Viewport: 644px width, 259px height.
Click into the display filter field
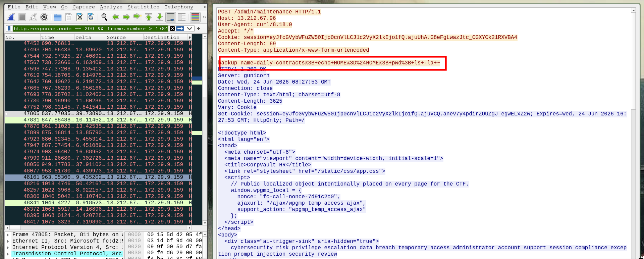tap(91, 29)
